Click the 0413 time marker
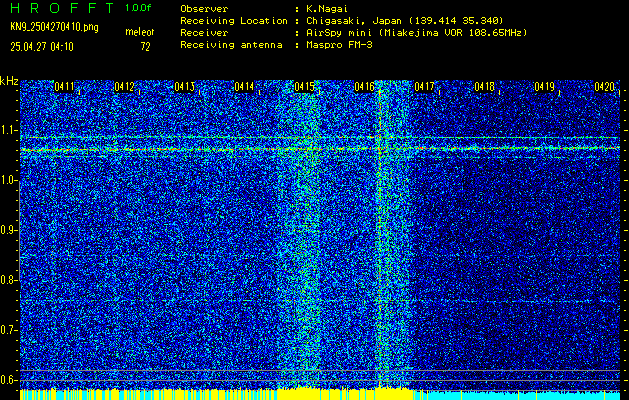Viewport: 629px width, 400px height. click(184, 86)
